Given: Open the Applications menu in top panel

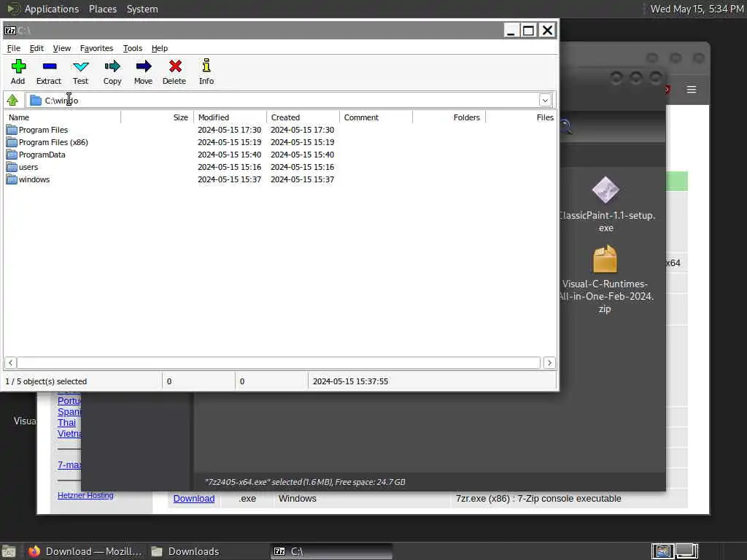Looking at the screenshot, I should 52,9.
